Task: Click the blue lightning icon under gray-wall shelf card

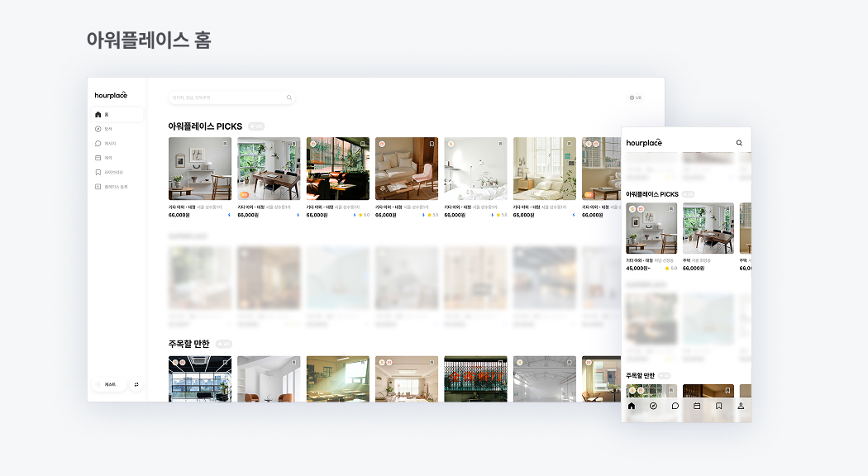Action: click(x=229, y=215)
